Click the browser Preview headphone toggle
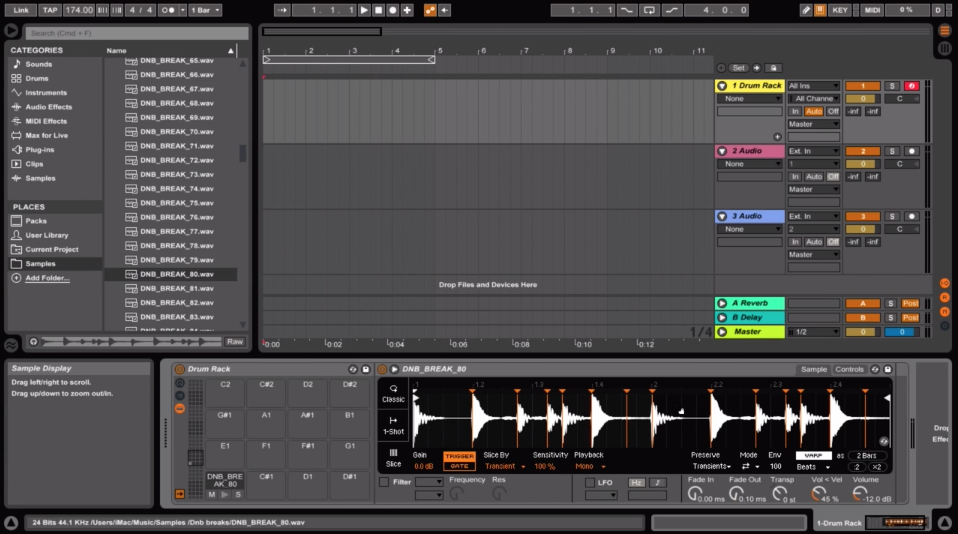 pos(34,342)
